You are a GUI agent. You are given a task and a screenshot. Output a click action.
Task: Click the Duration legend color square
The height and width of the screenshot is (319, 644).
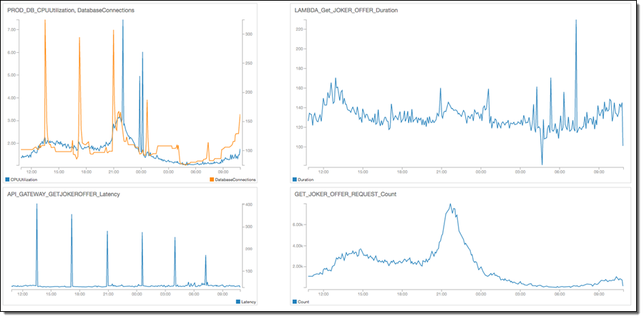pos(296,180)
